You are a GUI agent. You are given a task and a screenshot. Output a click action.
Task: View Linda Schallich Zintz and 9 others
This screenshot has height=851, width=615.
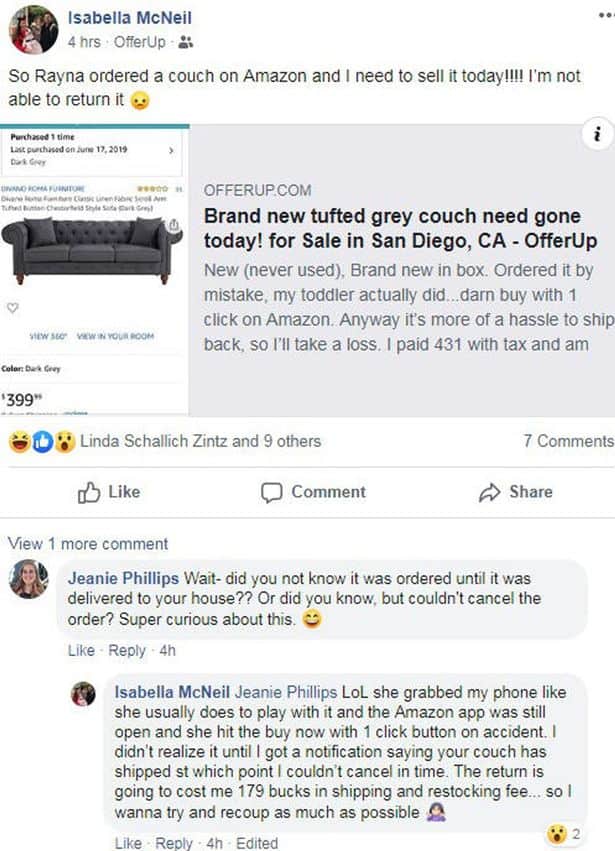pyautogui.click(x=200, y=441)
